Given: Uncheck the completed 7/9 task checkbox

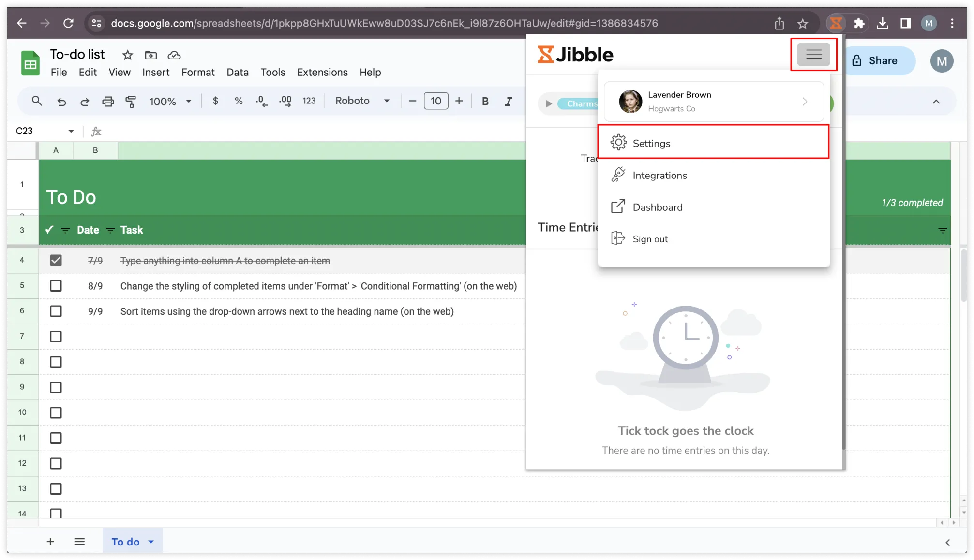Looking at the screenshot, I should (x=56, y=261).
